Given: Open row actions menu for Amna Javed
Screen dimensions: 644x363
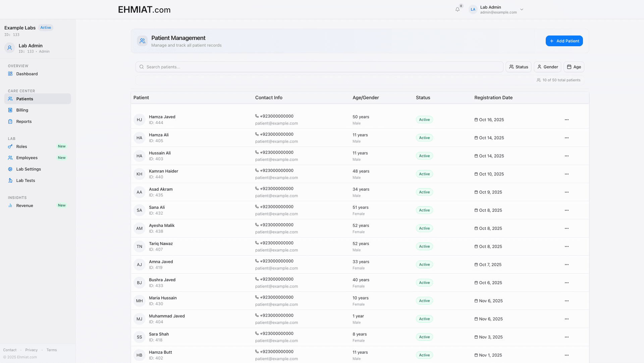Looking at the screenshot, I should 567,264.
